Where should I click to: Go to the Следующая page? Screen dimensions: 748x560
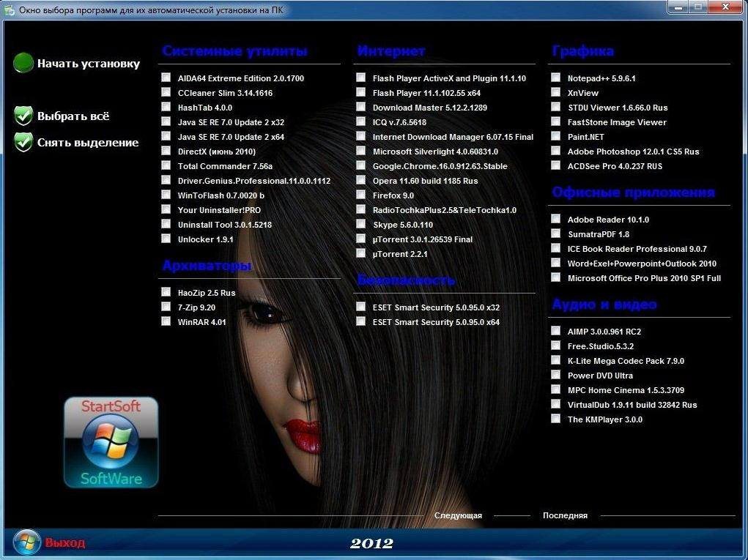[458, 515]
